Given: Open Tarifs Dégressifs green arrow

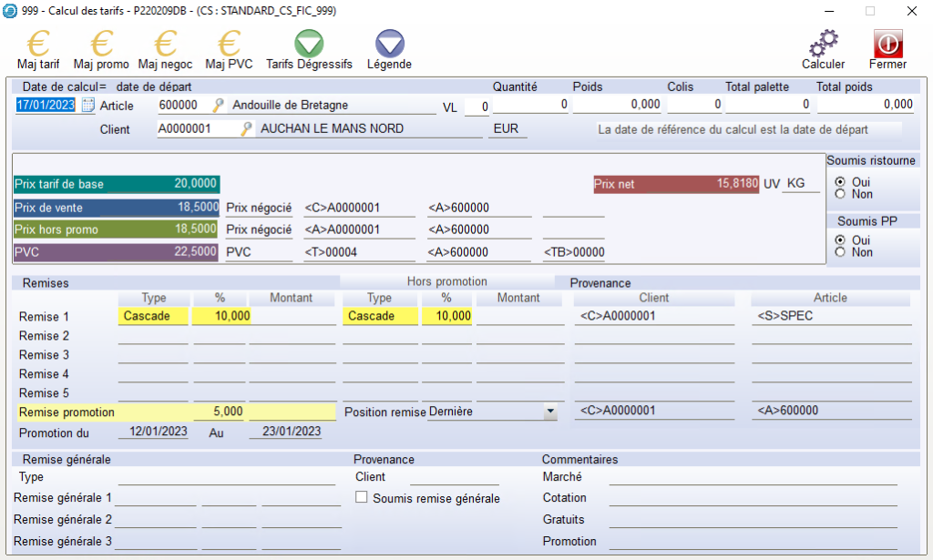Looking at the screenshot, I should [x=309, y=44].
